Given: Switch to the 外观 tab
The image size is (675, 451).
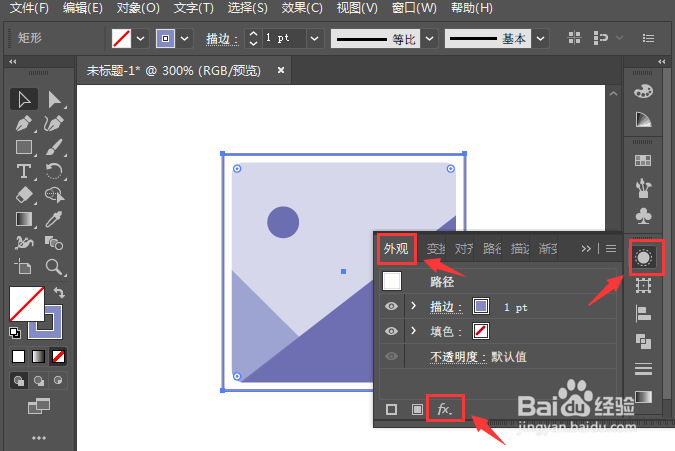Looking at the screenshot, I should point(396,248).
